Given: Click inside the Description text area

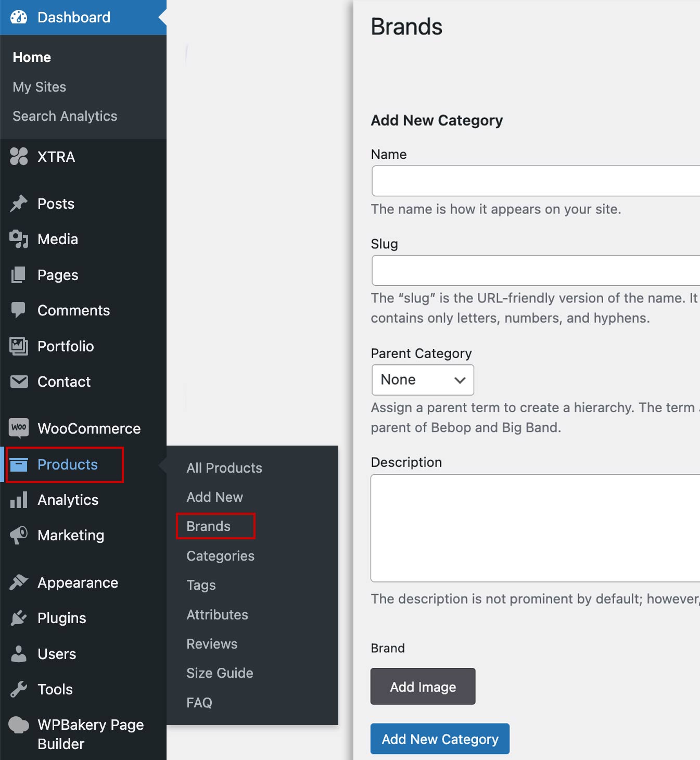Looking at the screenshot, I should [x=535, y=528].
